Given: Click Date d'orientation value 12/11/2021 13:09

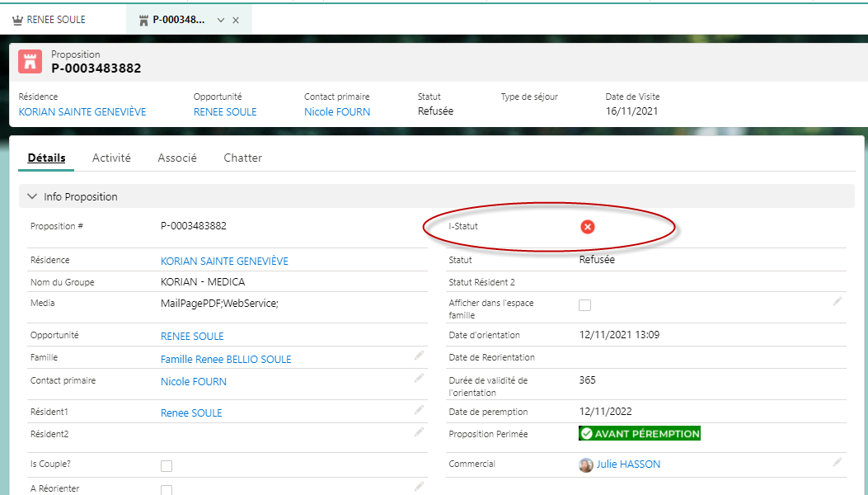Looking at the screenshot, I should coord(619,335).
